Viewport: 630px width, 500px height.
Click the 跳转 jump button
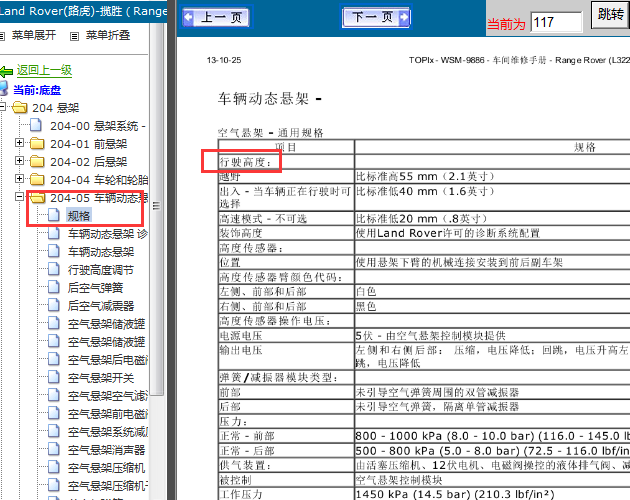tap(610, 14)
